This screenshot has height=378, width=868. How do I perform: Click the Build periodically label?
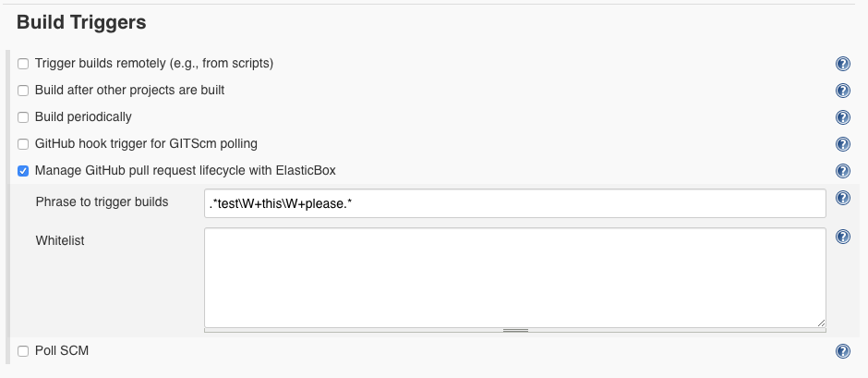83,117
